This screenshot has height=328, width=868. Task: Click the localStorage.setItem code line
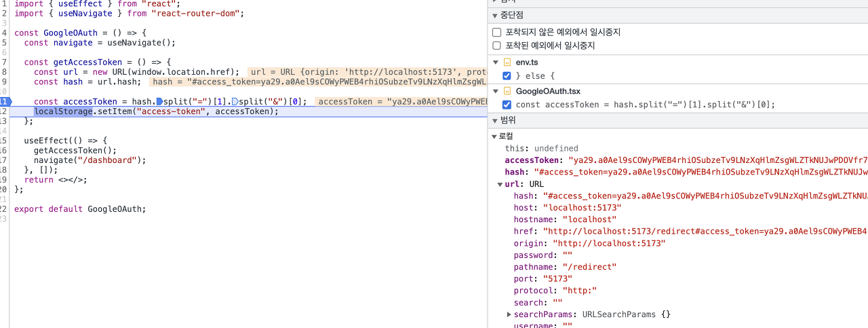[157, 111]
